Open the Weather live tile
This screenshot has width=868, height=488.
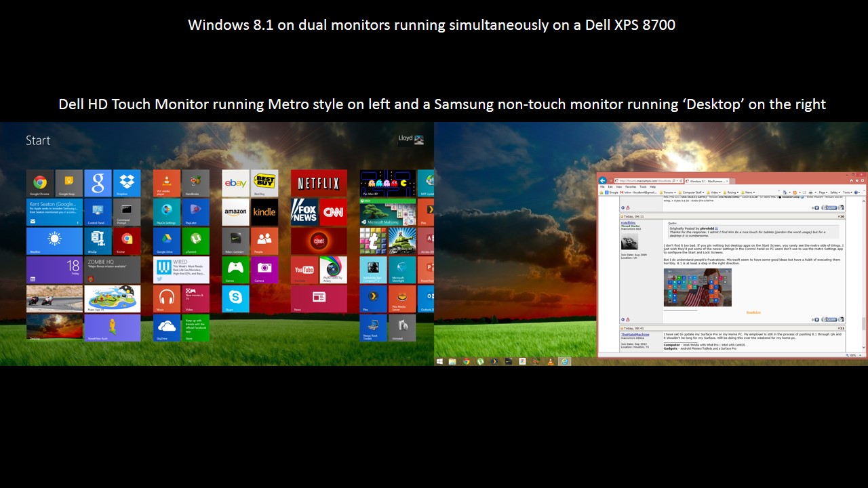tap(54, 241)
